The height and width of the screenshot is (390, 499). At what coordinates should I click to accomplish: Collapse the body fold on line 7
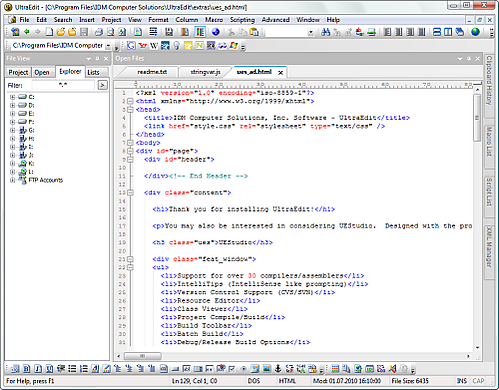point(130,143)
